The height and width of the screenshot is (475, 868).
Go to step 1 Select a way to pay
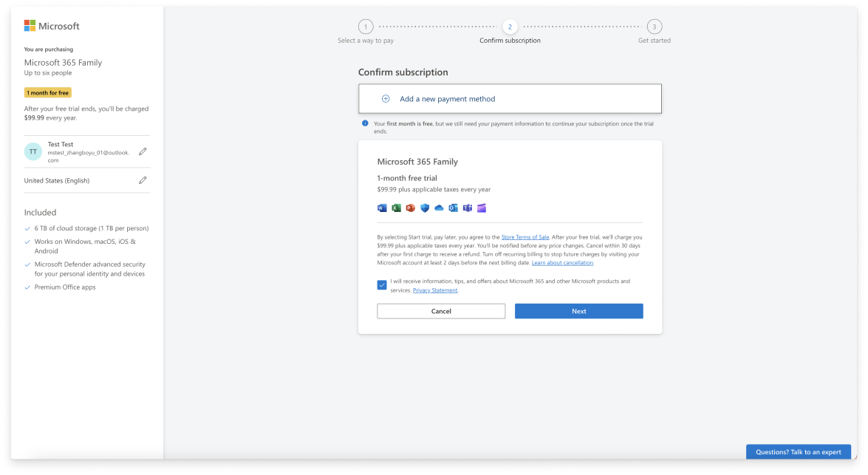tap(366, 27)
